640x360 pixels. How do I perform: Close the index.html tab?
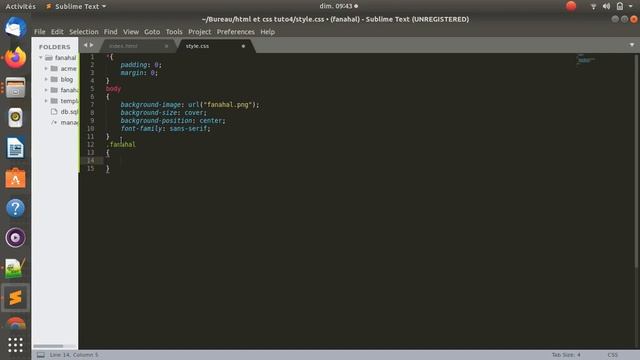click(x=167, y=46)
